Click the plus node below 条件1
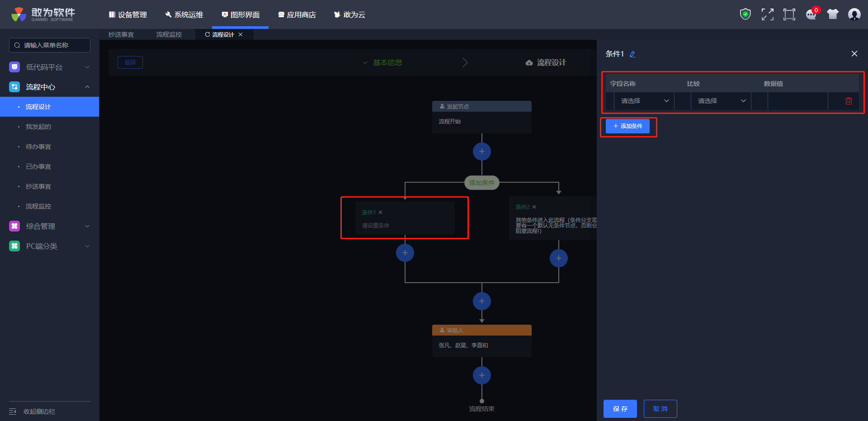 click(405, 253)
